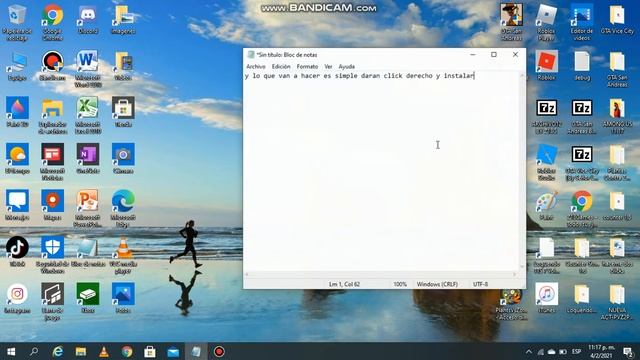Open Edición menu in Notepad
This screenshot has width=640, height=360.
281,66
